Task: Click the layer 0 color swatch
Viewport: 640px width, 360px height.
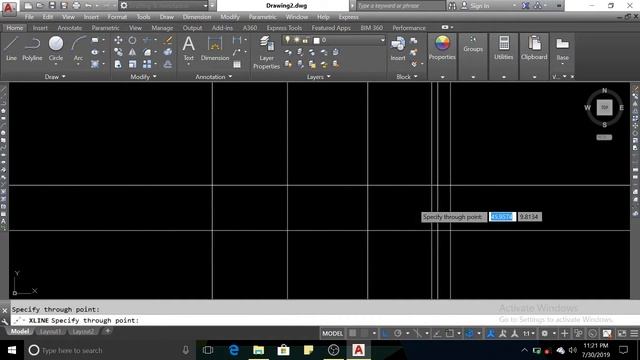Action: [x=316, y=40]
